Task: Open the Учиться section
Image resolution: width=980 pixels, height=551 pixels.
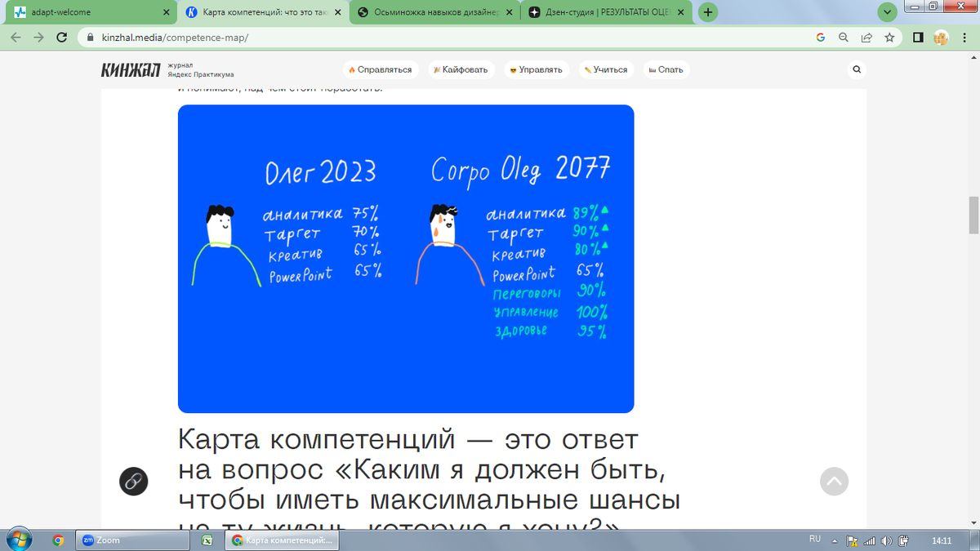Action: point(606,69)
